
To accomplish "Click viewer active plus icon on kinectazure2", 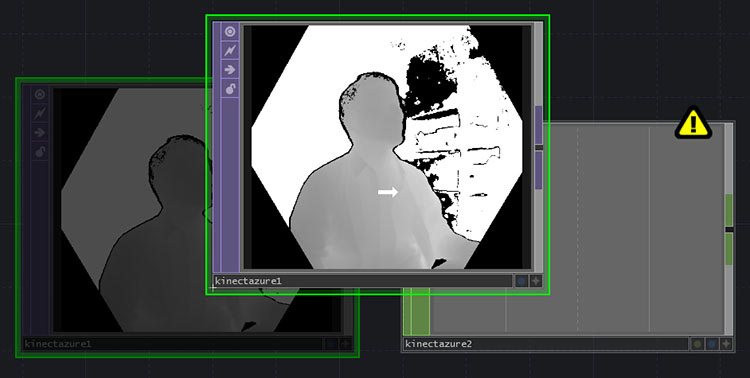I will tap(726, 344).
